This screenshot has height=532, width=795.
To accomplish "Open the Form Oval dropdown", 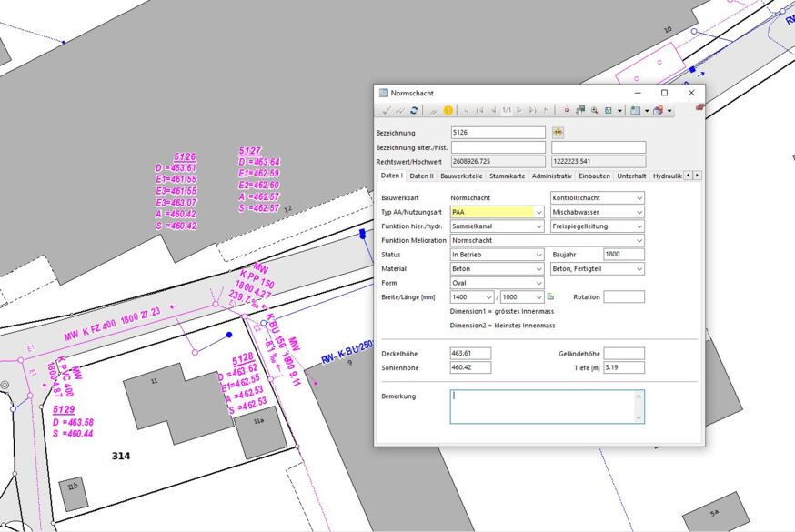I will pyautogui.click(x=497, y=283).
